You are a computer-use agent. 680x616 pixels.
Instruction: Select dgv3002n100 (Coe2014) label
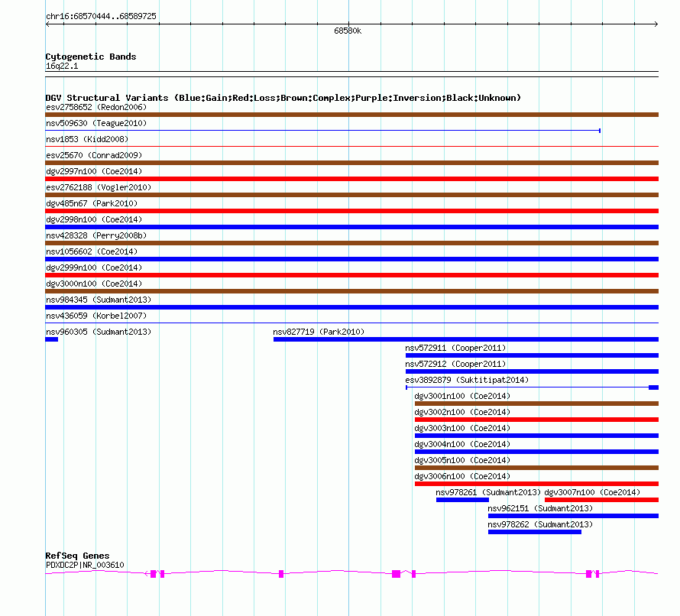[463, 412]
